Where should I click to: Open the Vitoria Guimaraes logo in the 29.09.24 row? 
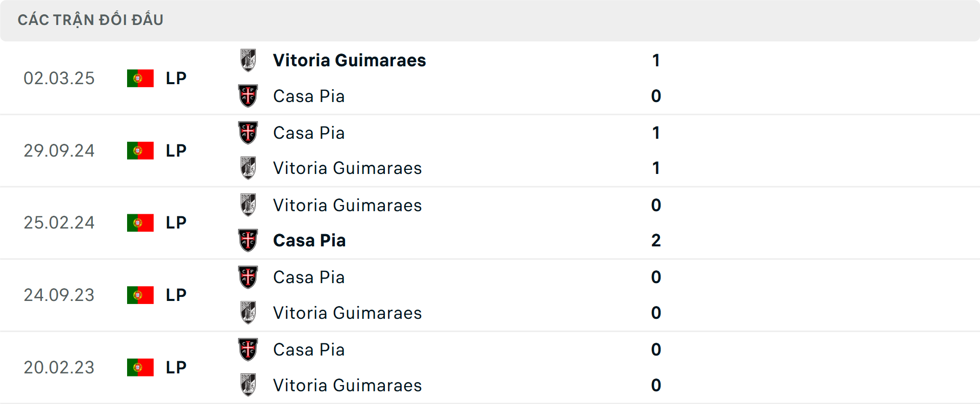pyautogui.click(x=249, y=167)
